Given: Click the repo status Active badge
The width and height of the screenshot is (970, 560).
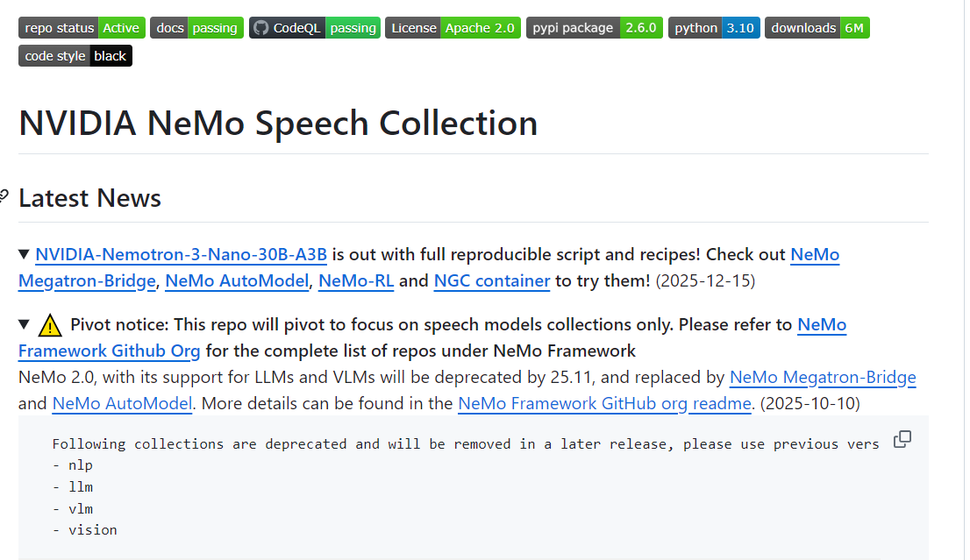Looking at the screenshot, I should click(x=81, y=28).
